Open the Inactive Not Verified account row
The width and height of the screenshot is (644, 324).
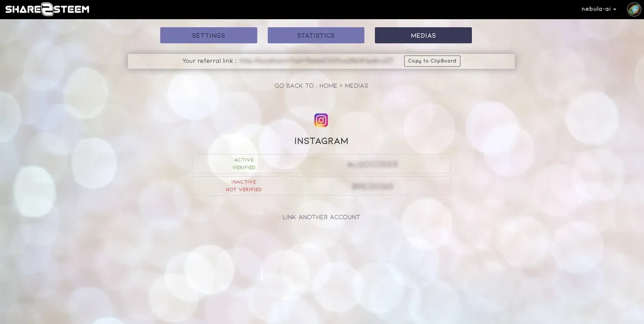click(321, 186)
